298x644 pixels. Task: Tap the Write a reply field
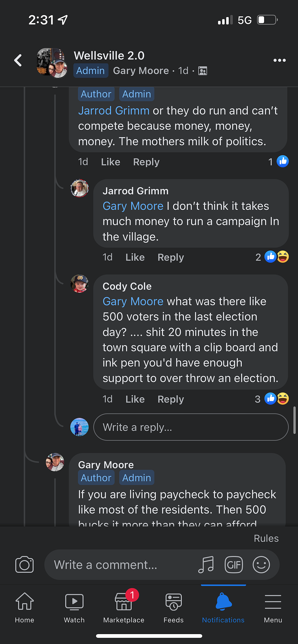(191, 427)
